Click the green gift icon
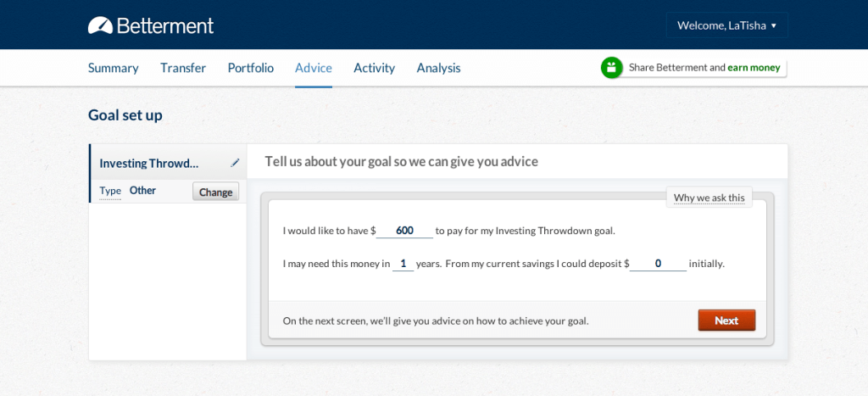Image resolution: width=868 pixels, height=396 pixels. tap(611, 68)
